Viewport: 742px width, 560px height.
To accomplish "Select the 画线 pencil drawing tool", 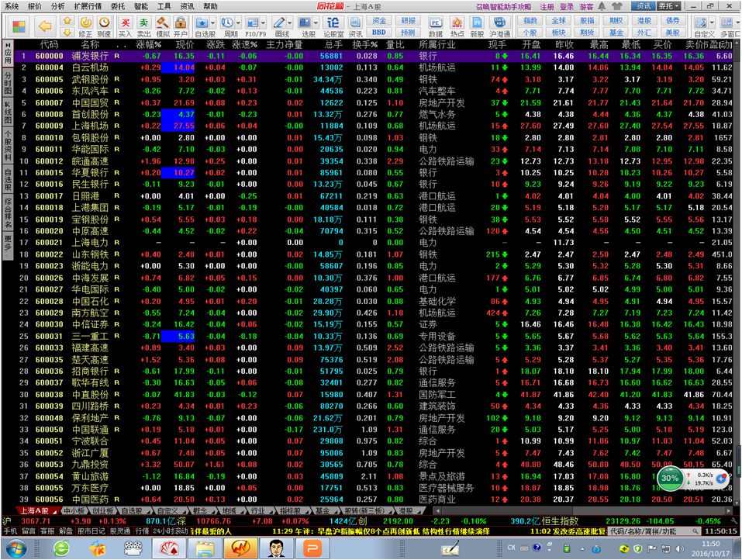I will pyautogui.click(x=278, y=22).
